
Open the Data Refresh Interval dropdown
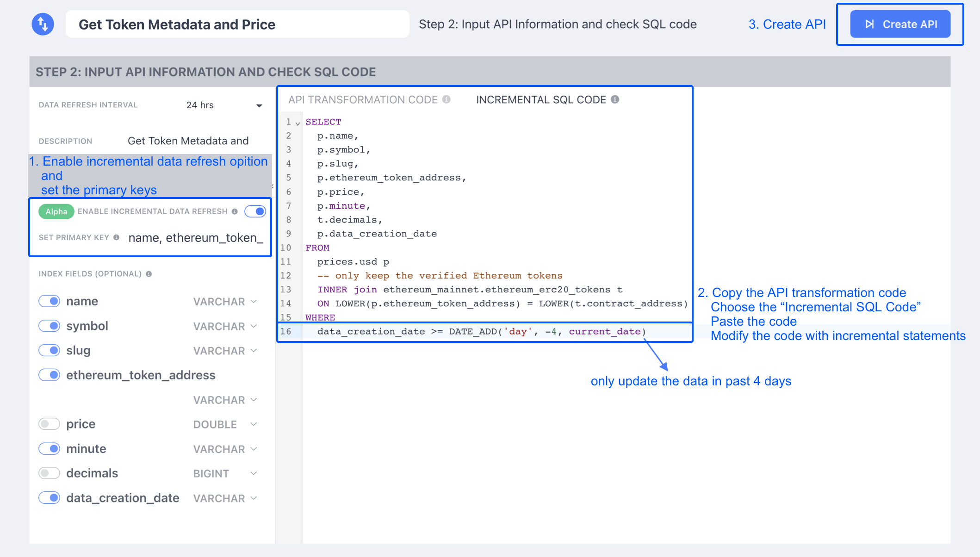(x=224, y=105)
